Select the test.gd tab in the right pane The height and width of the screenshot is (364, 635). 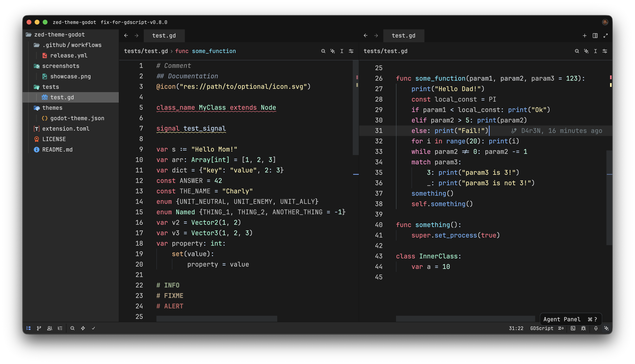403,36
